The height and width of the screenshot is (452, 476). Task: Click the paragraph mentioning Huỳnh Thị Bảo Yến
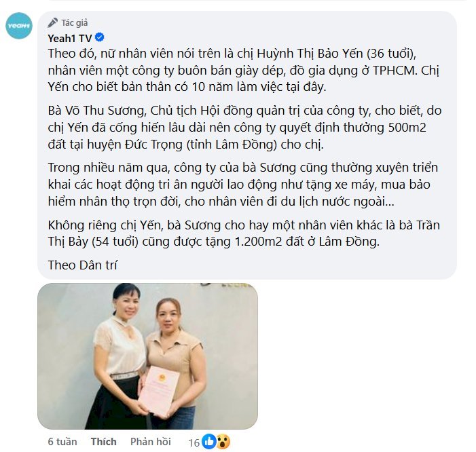click(244, 70)
